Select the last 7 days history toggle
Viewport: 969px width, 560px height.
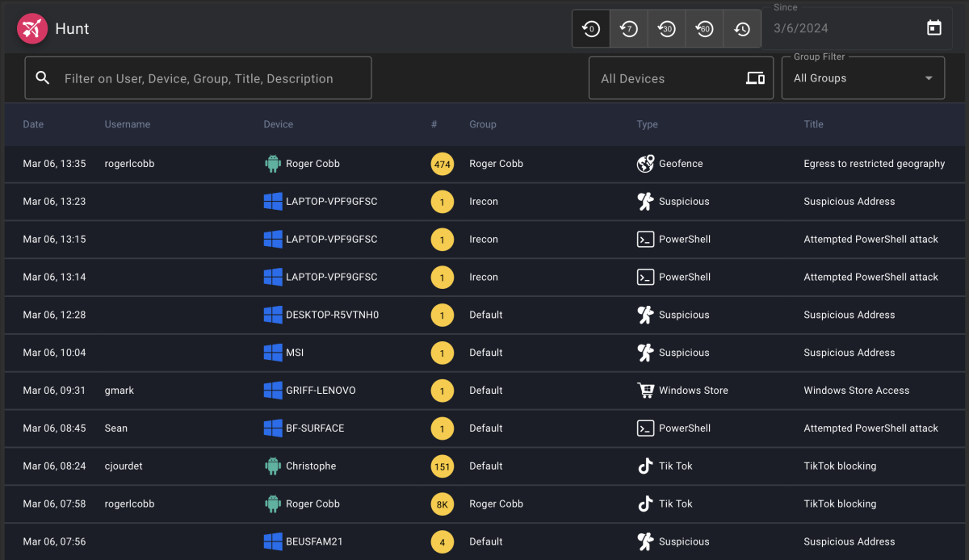[x=629, y=29]
